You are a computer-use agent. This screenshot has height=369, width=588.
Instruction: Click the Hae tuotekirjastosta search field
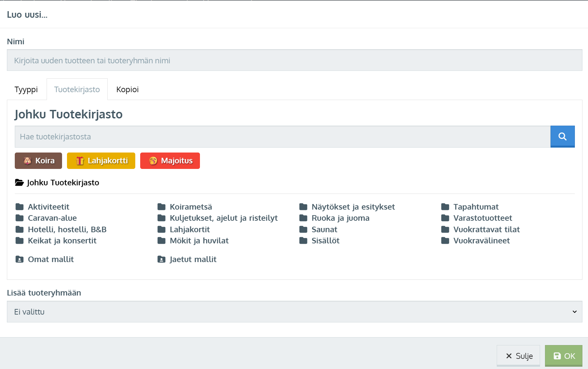(x=282, y=137)
